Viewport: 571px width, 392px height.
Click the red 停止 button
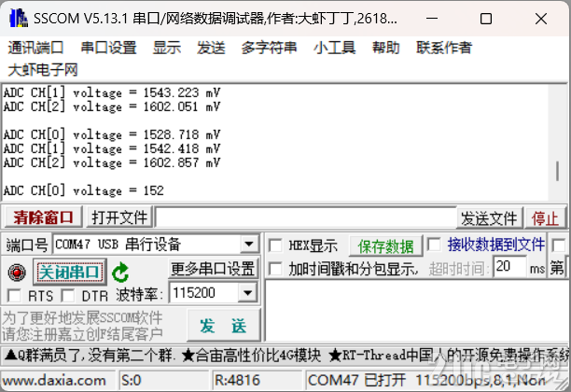(x=545, y=218)
